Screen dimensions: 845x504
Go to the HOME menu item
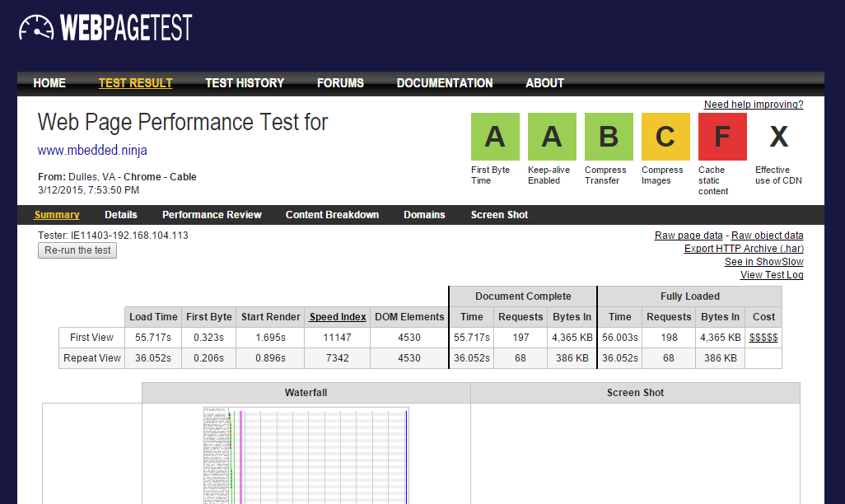point(49,83)
